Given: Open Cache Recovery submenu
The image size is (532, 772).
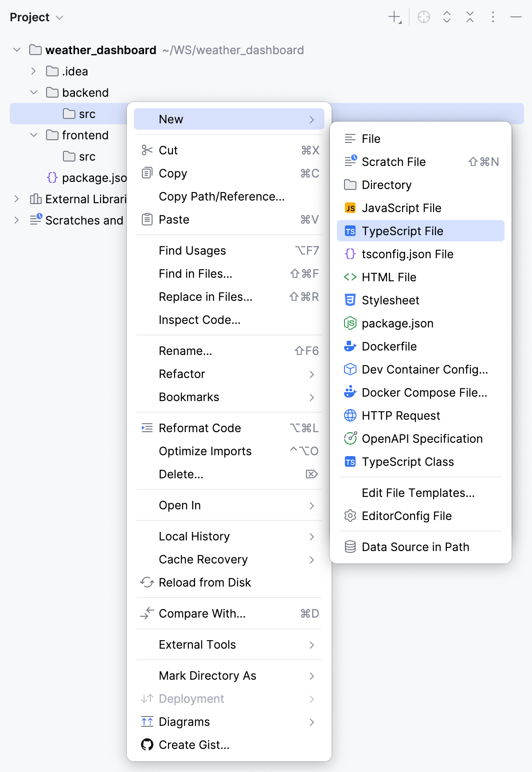Looking at the screenshot, I should pos(229,559).
